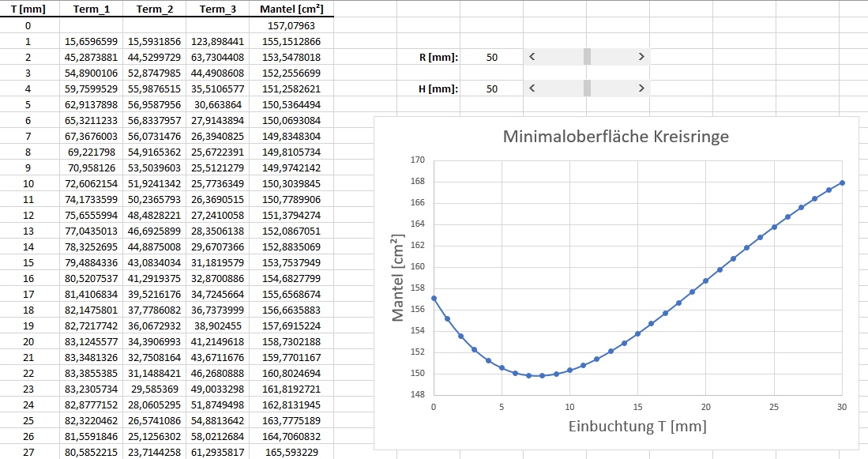Select cell with value 46,2680888
The height and width of the screenshot is (459, 868).
click(217, 373)
